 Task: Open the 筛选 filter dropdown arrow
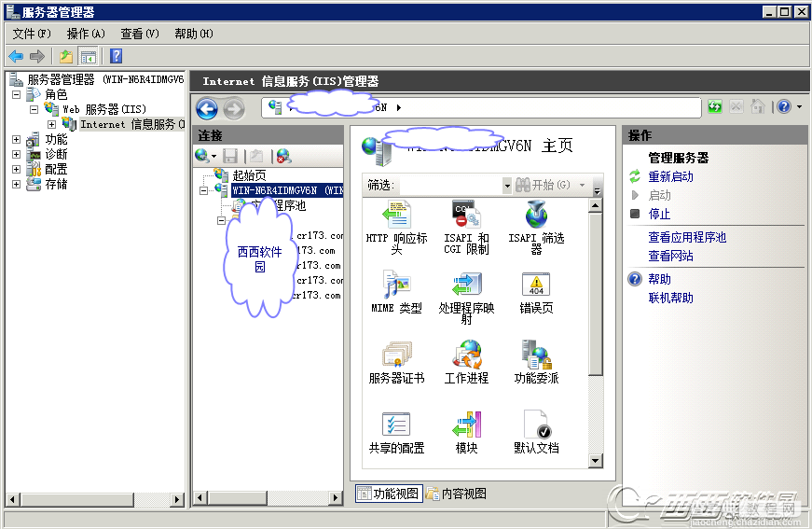[507, 185]
